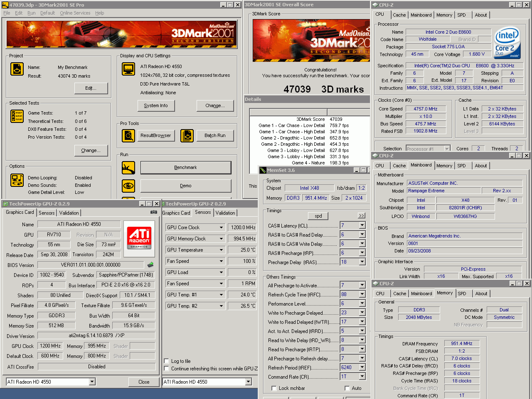Open the SPD tab in the CPU-Z Mainboard window
The height and width of the screenshot is (399, 532).
461,166
